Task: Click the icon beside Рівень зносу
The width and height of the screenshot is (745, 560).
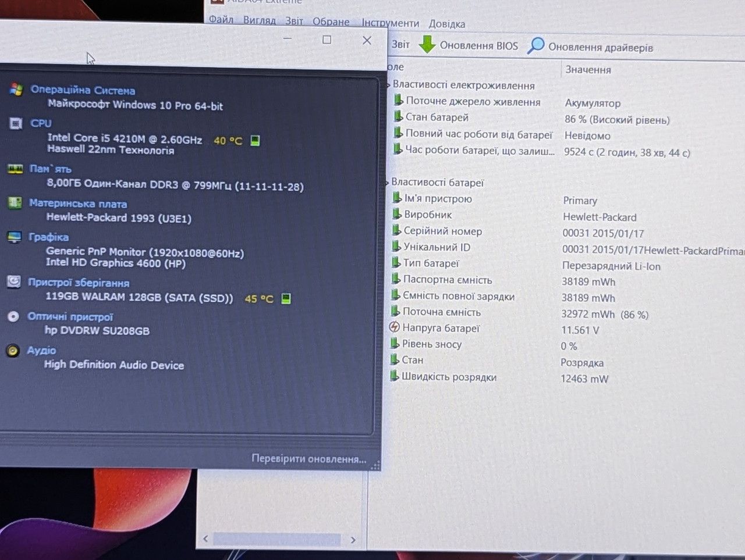Action: point(395,344)
